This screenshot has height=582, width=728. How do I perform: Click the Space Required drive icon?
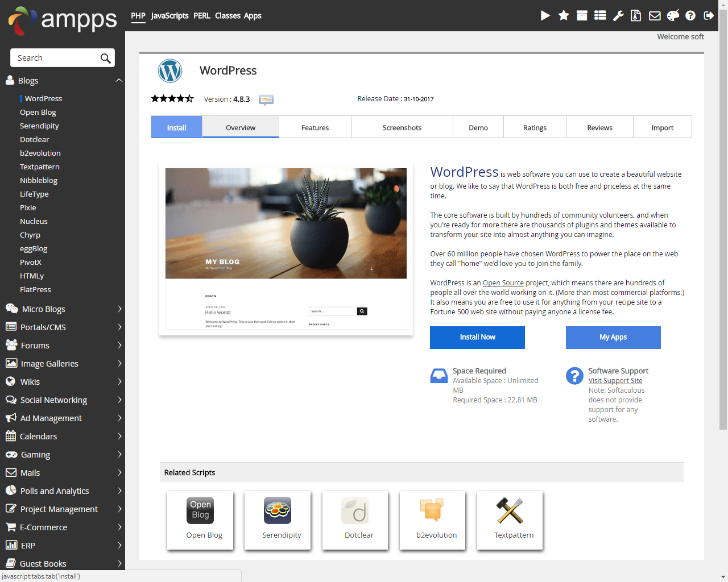439,376
